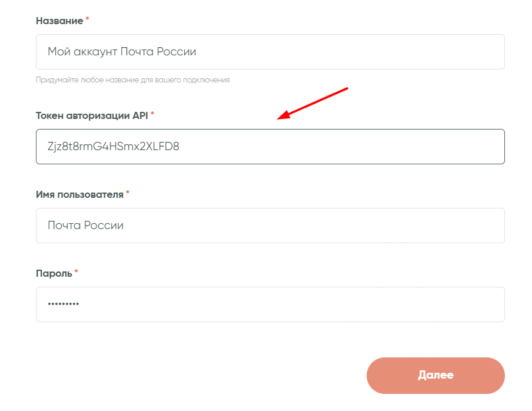Click the masked password dots
Viewport: 532px width, 411px height.
[x=64, y=304]
